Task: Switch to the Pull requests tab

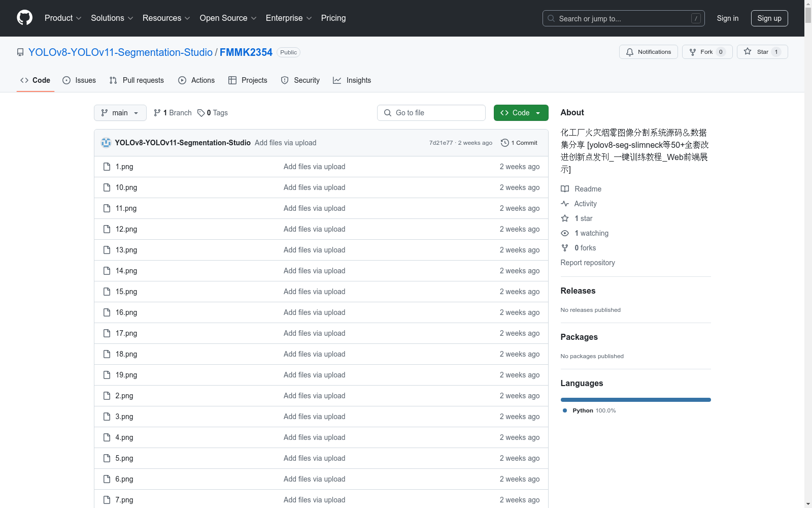Action: click(137, 80)
